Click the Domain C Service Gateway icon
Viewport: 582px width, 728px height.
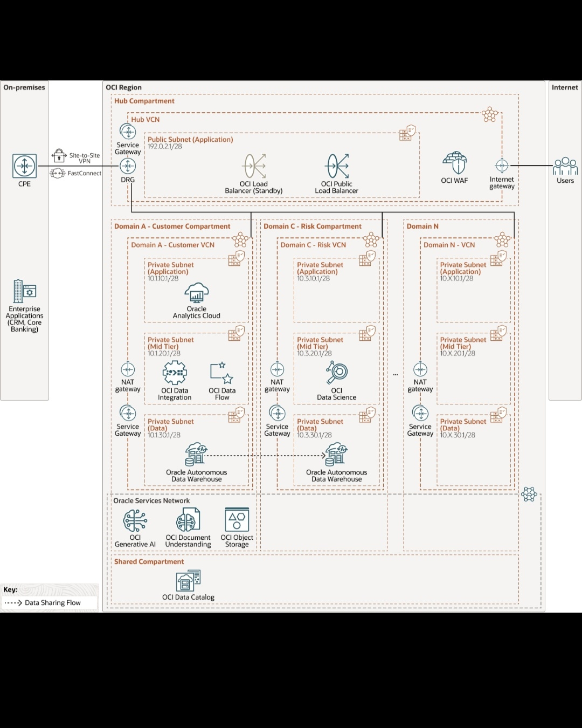[277, 414]
